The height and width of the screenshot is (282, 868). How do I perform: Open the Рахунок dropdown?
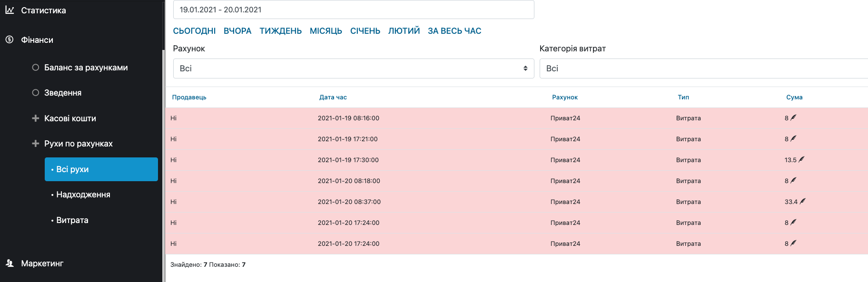point(353,68)
